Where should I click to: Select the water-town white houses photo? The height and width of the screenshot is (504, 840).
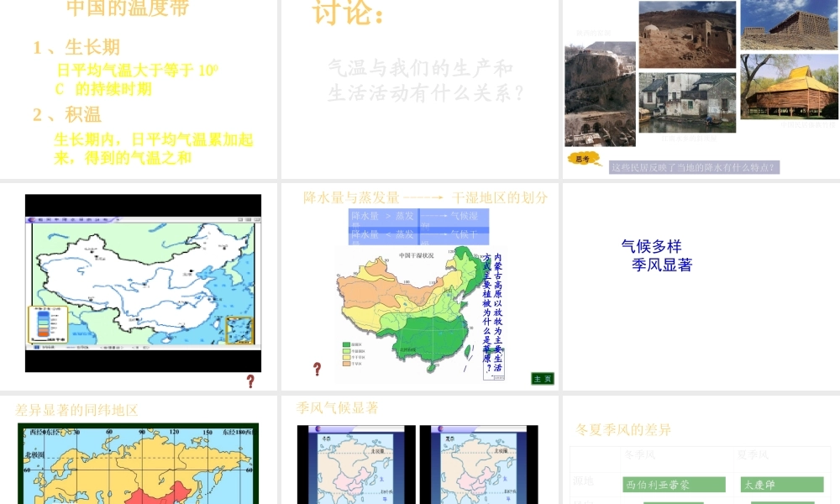coord(687,102)
